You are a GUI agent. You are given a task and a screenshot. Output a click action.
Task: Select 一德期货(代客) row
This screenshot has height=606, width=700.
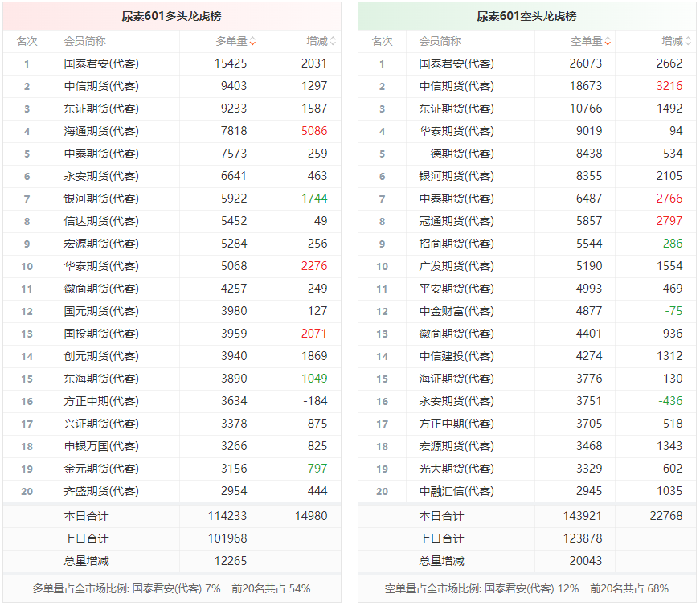[526, 154]
